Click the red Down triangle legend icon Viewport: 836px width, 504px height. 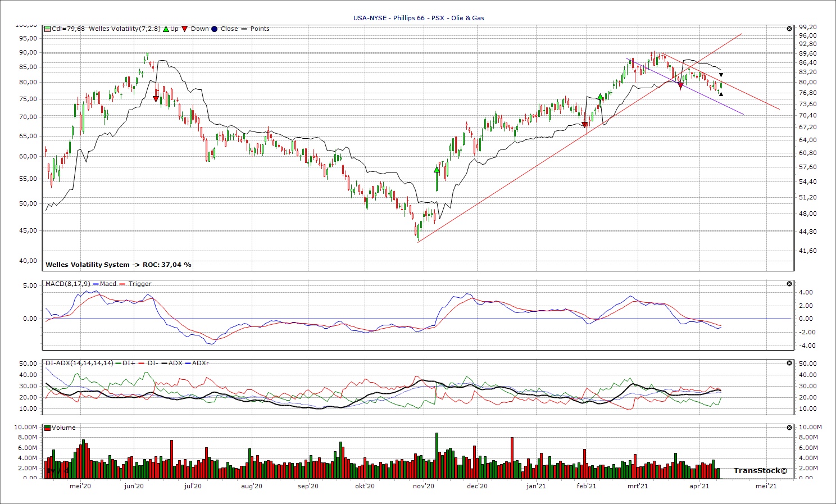point(185,29)
